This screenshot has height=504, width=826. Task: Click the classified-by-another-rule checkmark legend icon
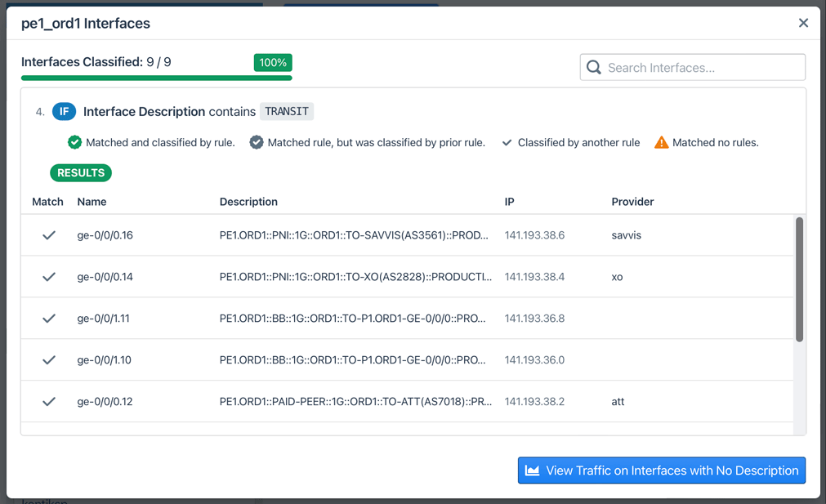coord(507,142)
